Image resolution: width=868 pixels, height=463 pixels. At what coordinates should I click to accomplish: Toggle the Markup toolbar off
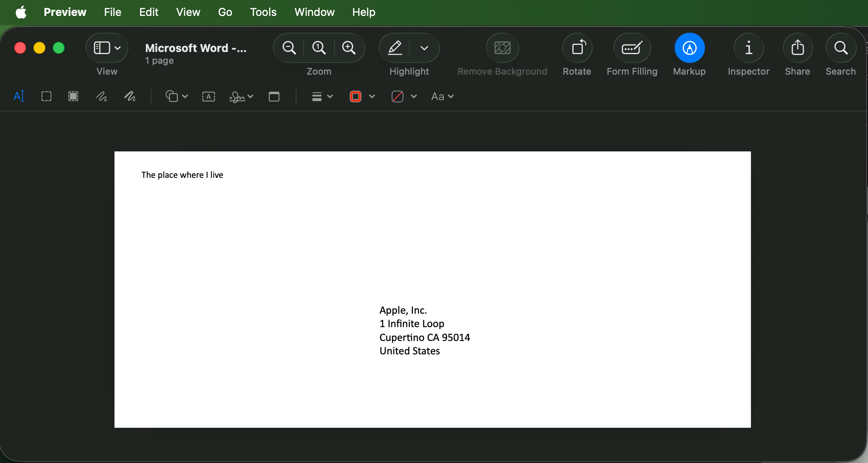(689, 48)
